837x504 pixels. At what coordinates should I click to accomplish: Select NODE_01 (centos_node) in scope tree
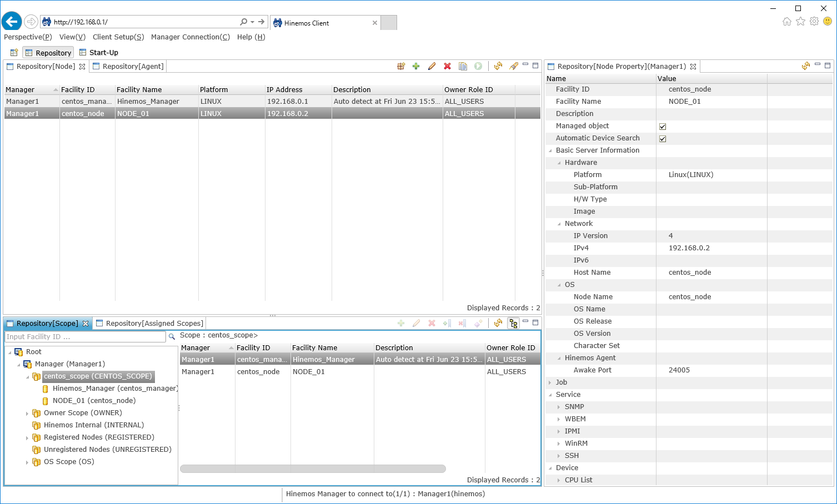click(x=94, y=401)
